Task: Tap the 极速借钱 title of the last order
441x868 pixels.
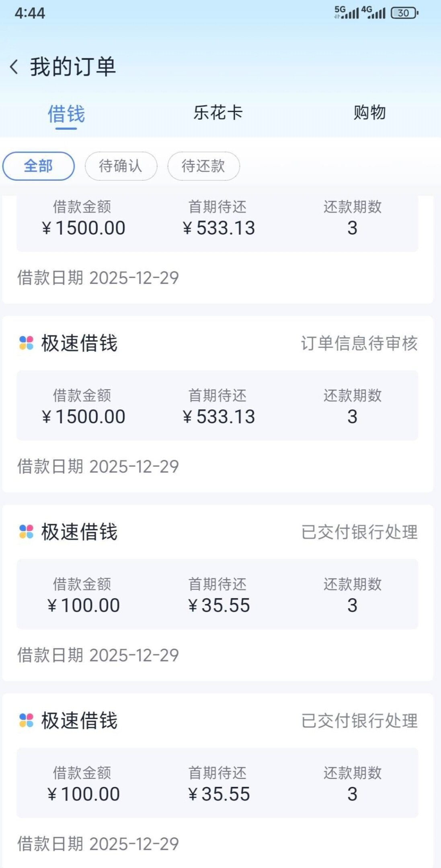Action: (x=79, y=721)
